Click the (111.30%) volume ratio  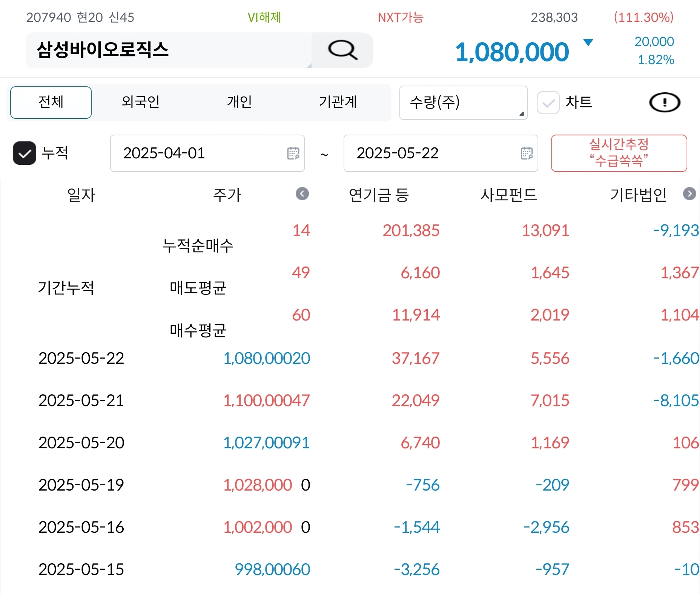[x=643, y=17]
